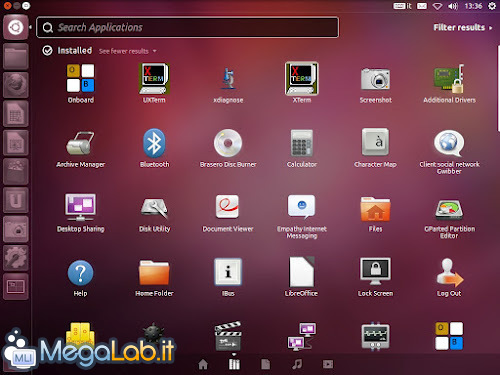Open the remote desktop viewer app in bottom row
This screenshot has height=375, width=500.
[x=302, y=337]
